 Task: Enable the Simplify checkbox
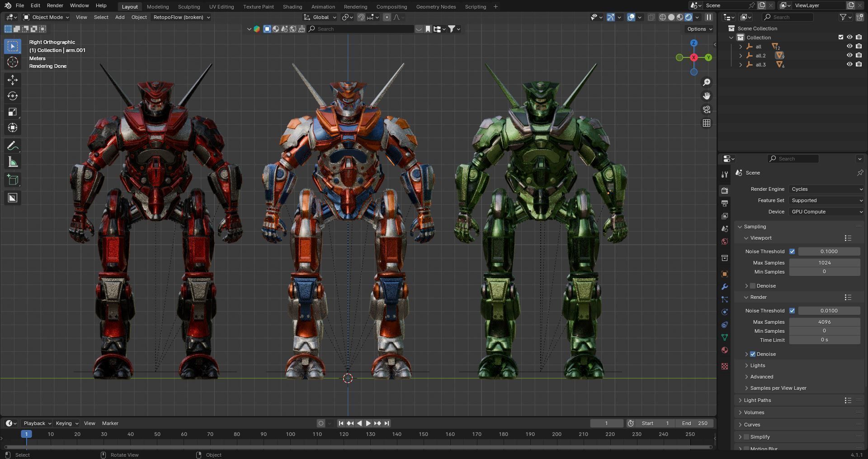tap(746, 437)
